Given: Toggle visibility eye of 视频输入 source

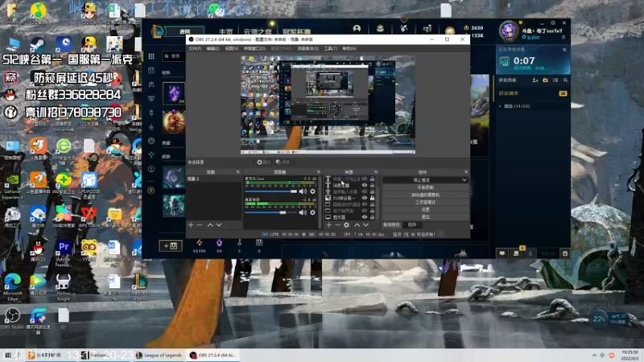Looking at the screenshot, I should coord(365,191).
